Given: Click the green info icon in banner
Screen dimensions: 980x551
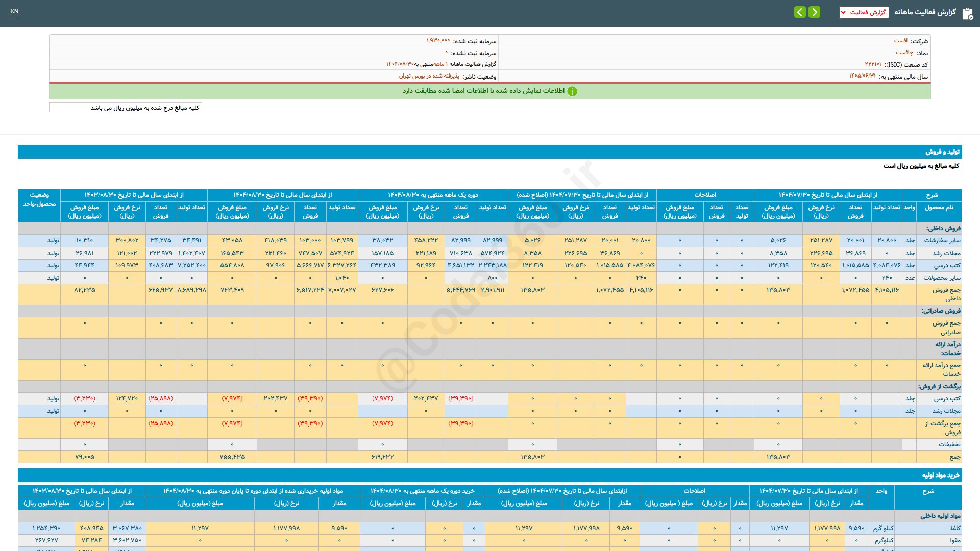Looking at the screenshot, I should [x=572, y=91].
